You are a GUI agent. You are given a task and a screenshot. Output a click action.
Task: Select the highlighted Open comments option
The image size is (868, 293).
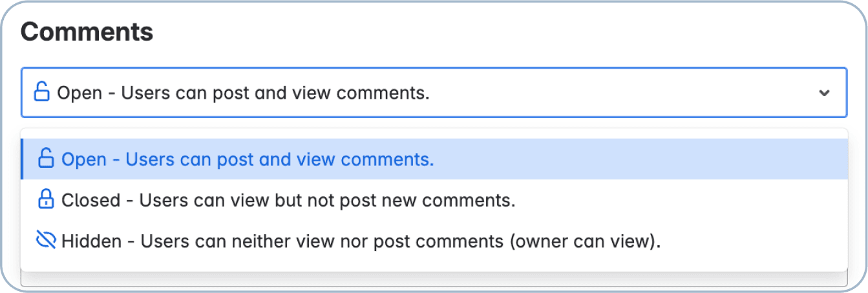point(247,159)
